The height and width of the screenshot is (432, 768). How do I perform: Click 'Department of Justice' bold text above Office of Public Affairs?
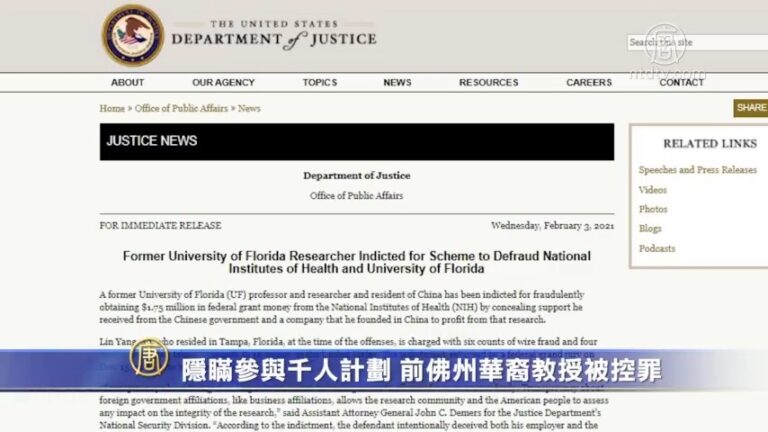click(x=357, y=175)
